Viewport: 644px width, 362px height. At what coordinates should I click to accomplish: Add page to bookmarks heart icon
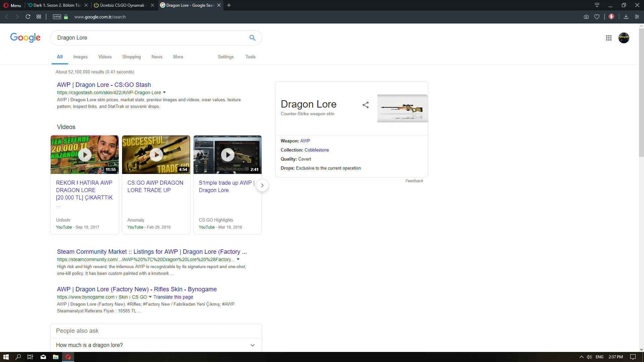[597, 17]
